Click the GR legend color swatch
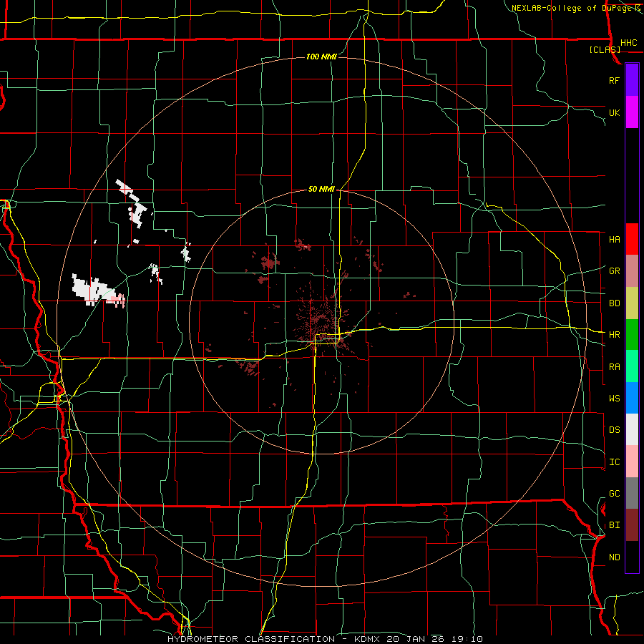 pyautogui.click(x=632, y=271)
